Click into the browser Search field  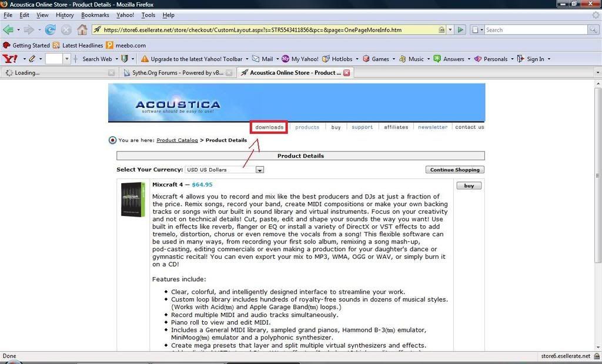pos(536,29)
